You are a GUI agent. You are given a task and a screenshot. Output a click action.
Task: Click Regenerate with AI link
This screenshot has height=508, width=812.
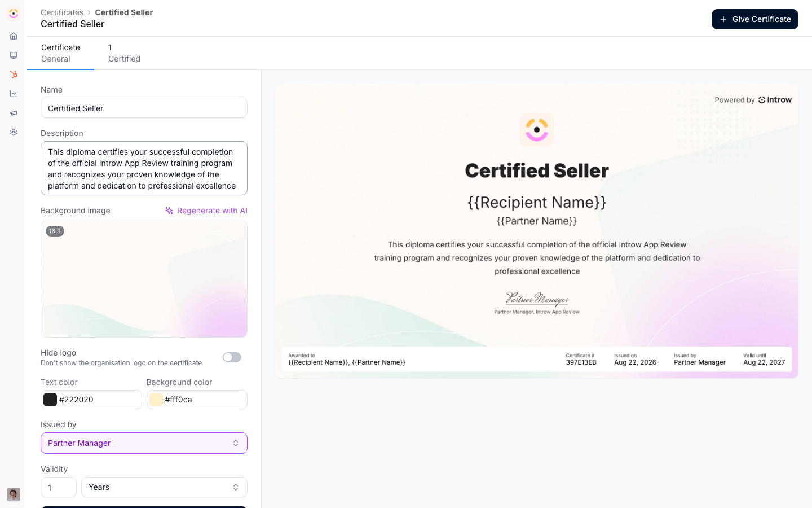[x=206, y=211]
